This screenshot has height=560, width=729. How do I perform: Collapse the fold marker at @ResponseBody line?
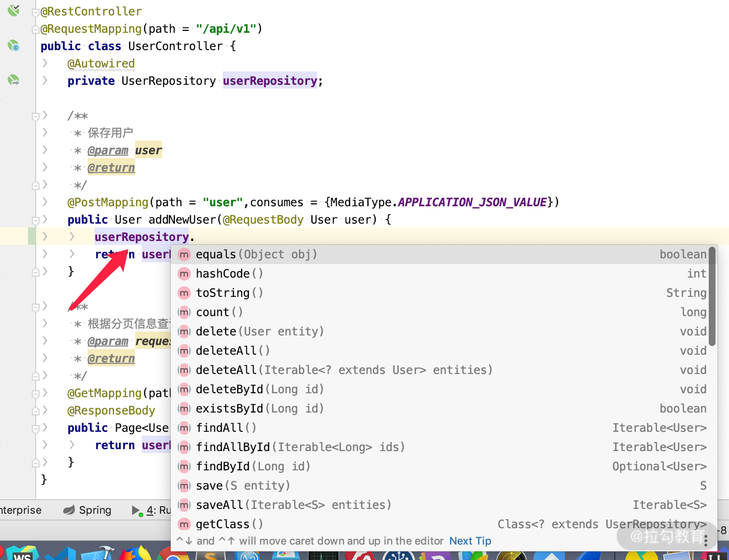(35, 411)
